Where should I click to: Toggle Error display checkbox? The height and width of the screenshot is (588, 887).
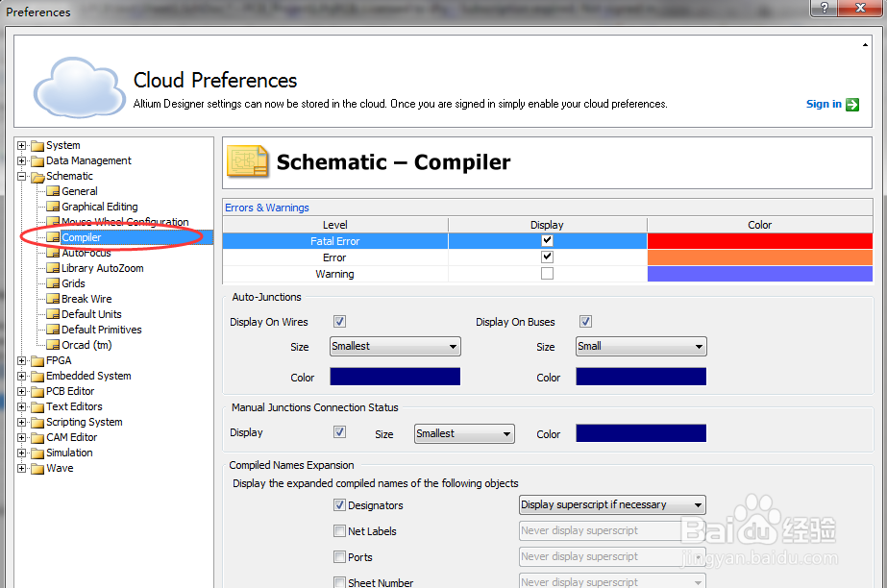(x=547, y=257)
